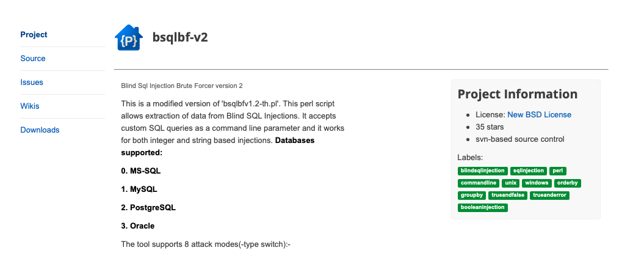Click the bsqlbf-v2 project title
The width and height of the screenshot is (644, 253).
tap(180, 38)
